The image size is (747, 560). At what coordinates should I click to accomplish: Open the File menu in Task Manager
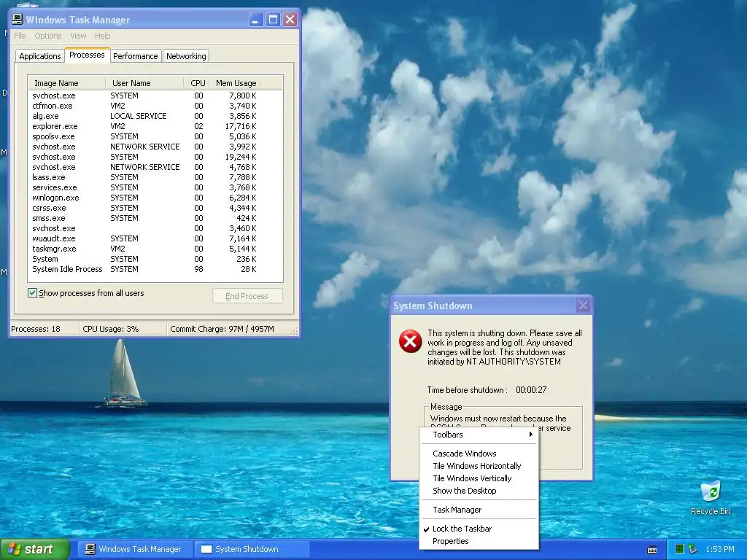tap(20, 36)
